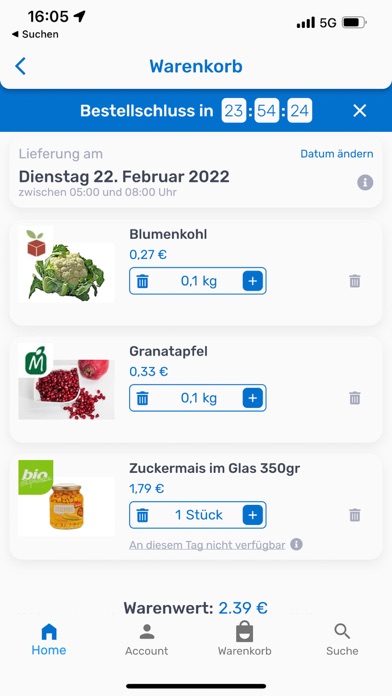Open the delivery date info icon
Viewport: 392px width, 696px height.
(365, 182)
